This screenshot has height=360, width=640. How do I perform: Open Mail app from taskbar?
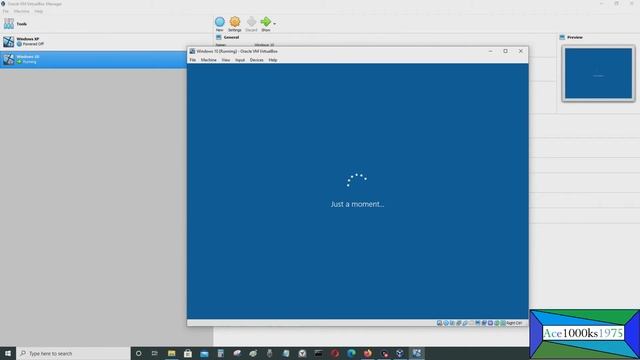coord(204,353)
